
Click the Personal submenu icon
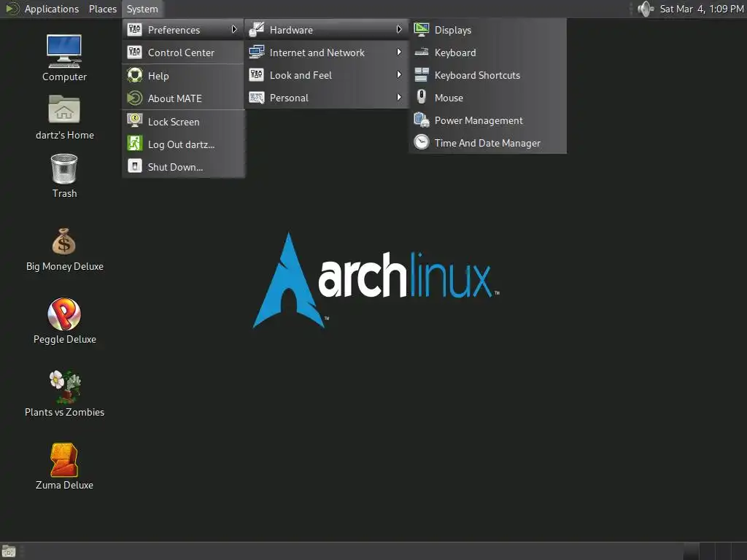[x=257, y=98]
